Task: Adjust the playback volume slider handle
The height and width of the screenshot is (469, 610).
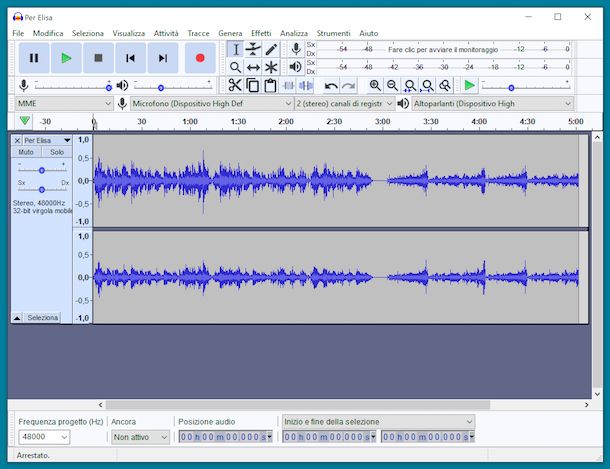Action: coord(161,88)
